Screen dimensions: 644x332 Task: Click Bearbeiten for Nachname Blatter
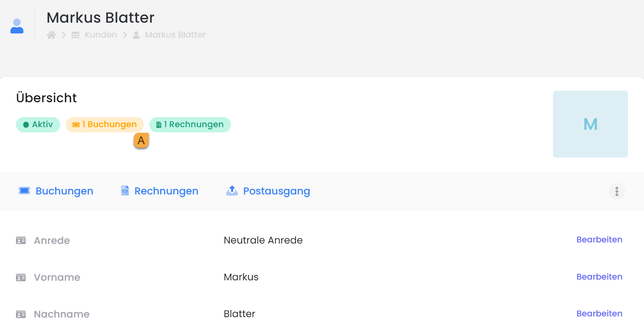(x=599, y=314)
